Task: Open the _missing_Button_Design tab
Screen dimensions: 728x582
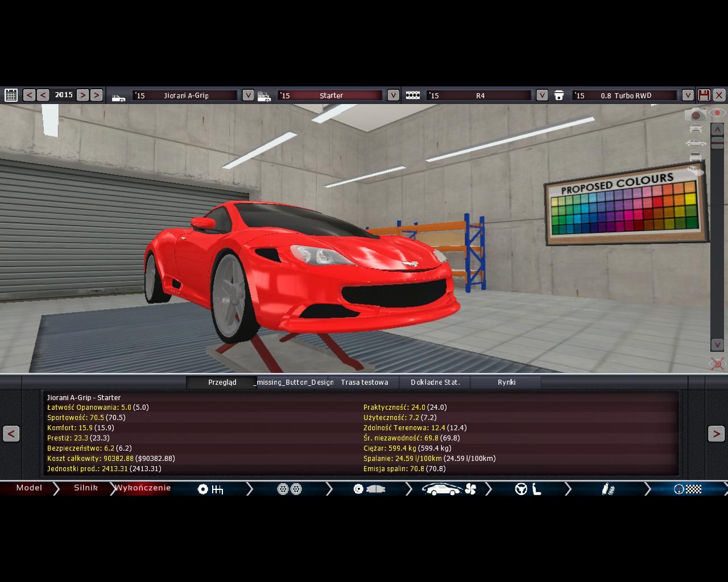Action: (x=293, y=383)
